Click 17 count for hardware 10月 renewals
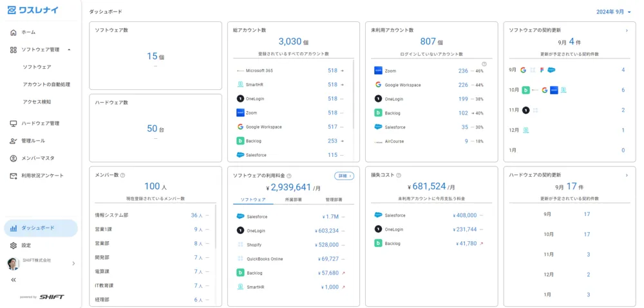 pos(587,234)
